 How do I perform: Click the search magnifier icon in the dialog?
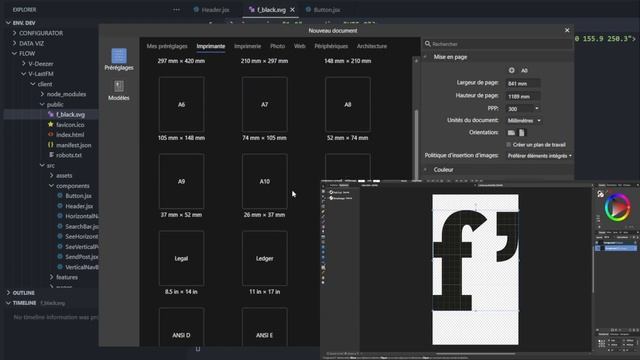pyautogui.click(x=428, y=44)
